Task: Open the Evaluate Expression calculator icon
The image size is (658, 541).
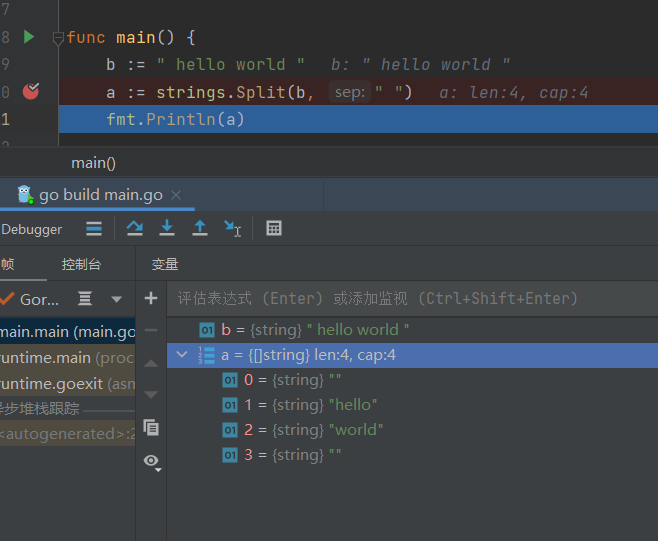Action: click(274, 228)
